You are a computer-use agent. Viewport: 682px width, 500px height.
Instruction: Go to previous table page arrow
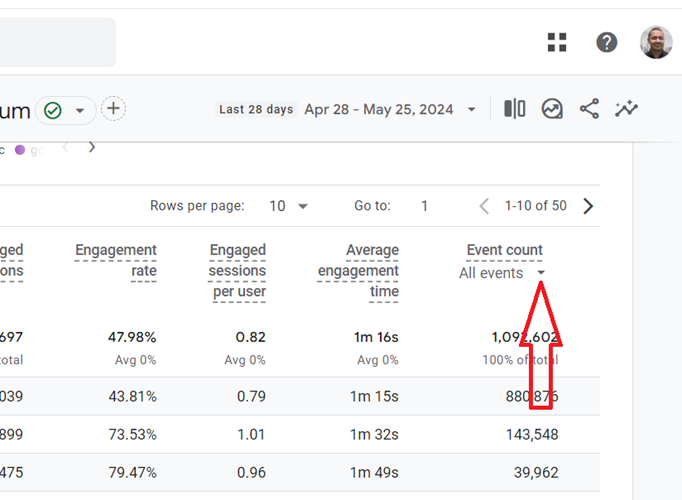[x=484, y=206]
